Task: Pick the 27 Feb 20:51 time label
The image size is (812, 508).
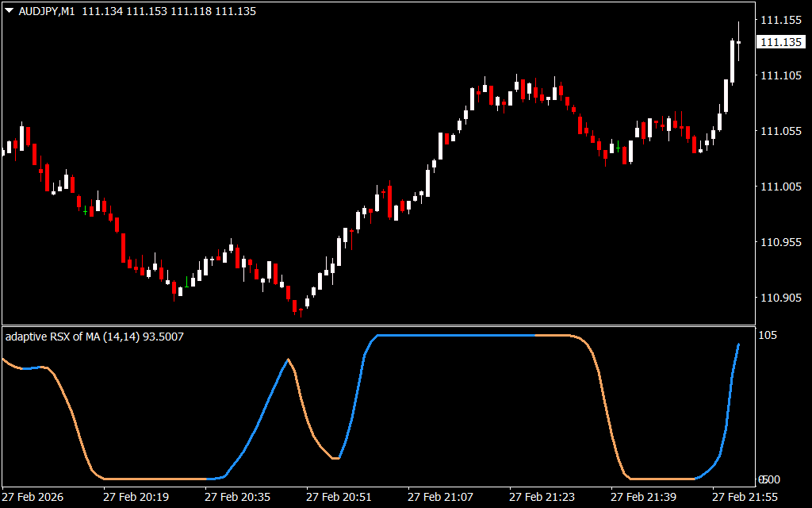Action: [339, 497]
